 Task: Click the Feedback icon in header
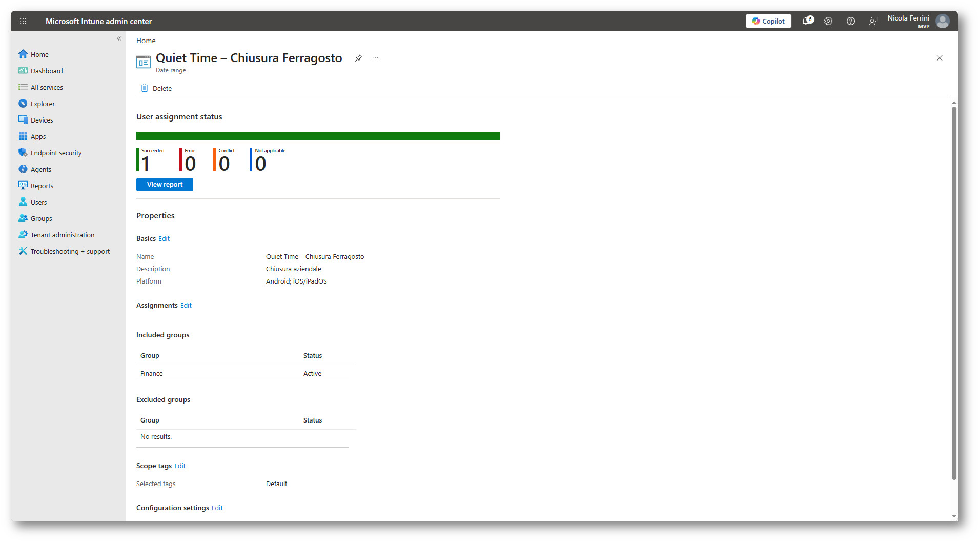873,21
